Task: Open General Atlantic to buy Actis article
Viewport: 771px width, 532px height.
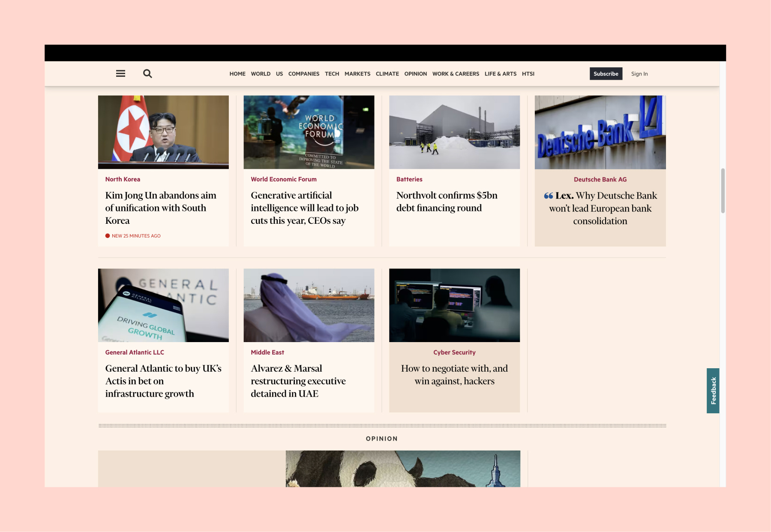Action: click(x=163, y=381)
